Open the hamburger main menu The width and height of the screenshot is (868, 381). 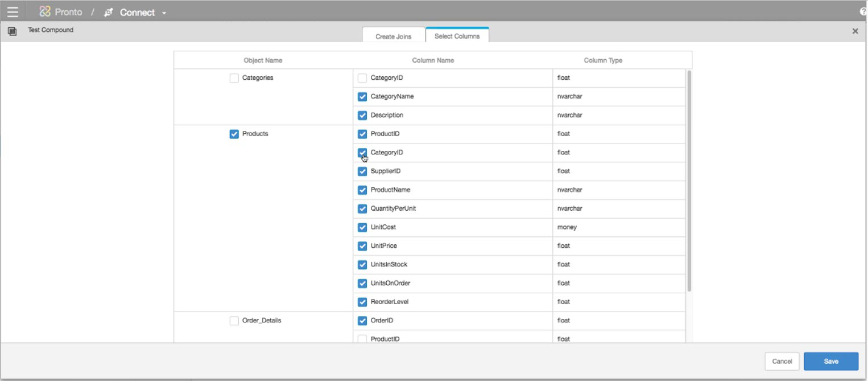(13, 12)
